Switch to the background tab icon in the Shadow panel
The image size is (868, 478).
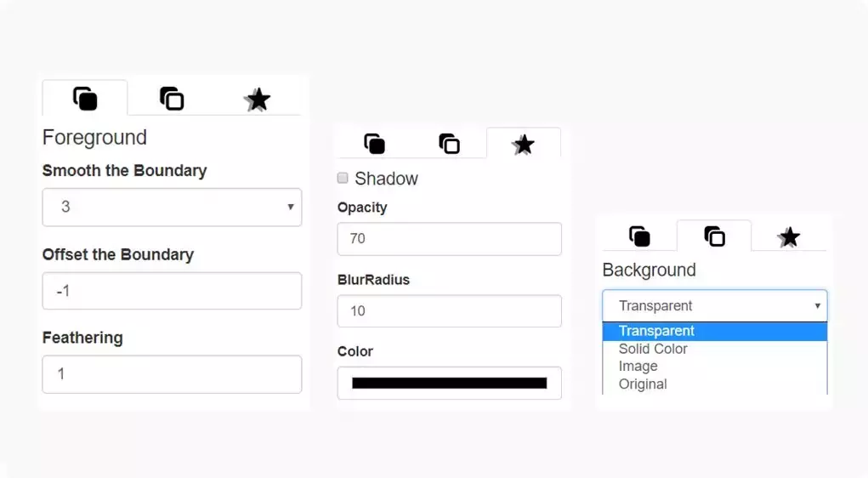point(449,144)
